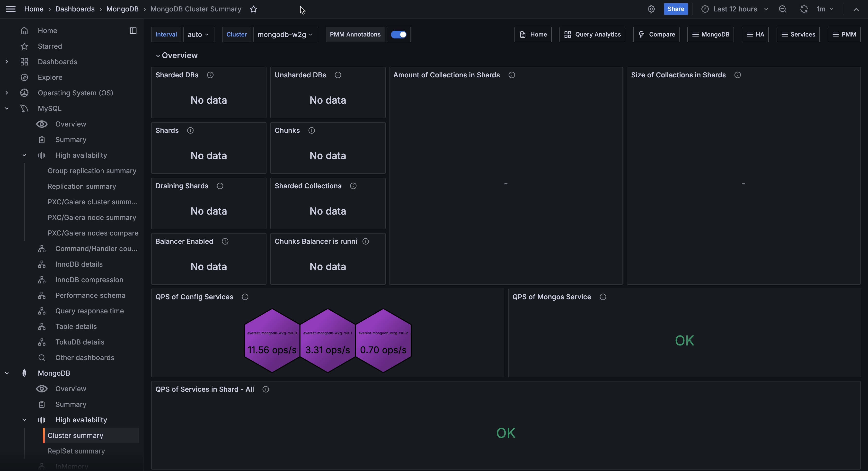Open the HA dashboards menu button
This screenshot has width=868, height=471.
[755, 34]
